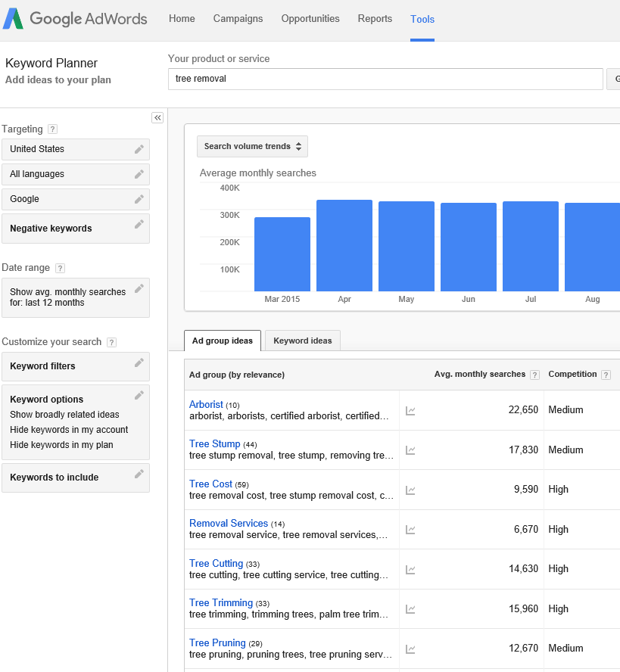Screen dimensions: 620x672
Task: Open Tools in top navigation
Action: tap(422, 19)
